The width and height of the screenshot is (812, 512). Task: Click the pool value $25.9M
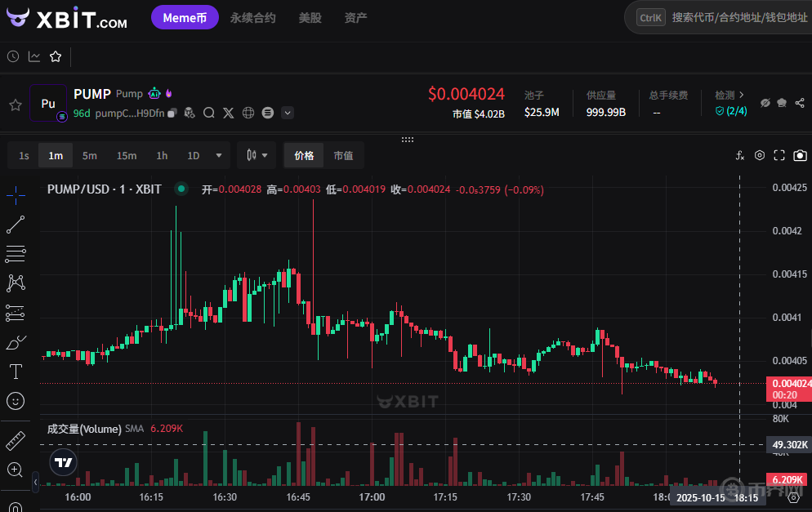pyautogui.click(x=542, y=112)
